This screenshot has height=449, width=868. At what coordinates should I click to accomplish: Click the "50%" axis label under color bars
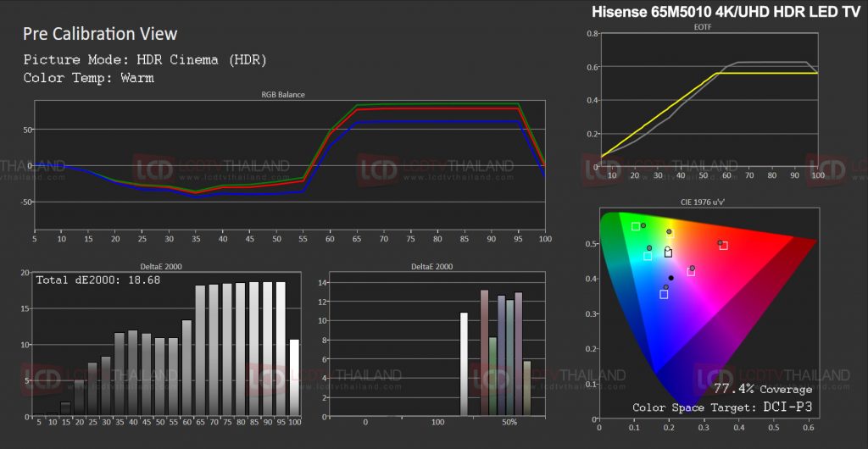(x=509, y=424)
